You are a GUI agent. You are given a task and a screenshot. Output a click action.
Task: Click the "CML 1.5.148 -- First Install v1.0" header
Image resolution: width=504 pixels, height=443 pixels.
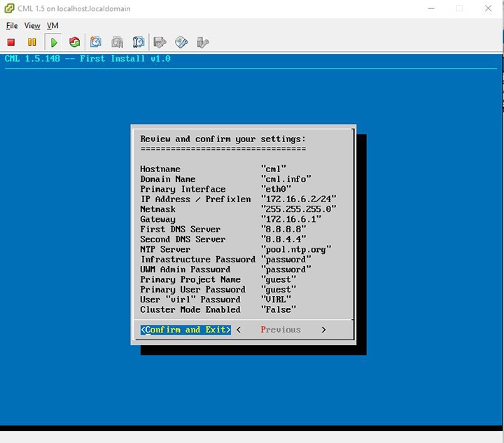click(x=87, y=59)
